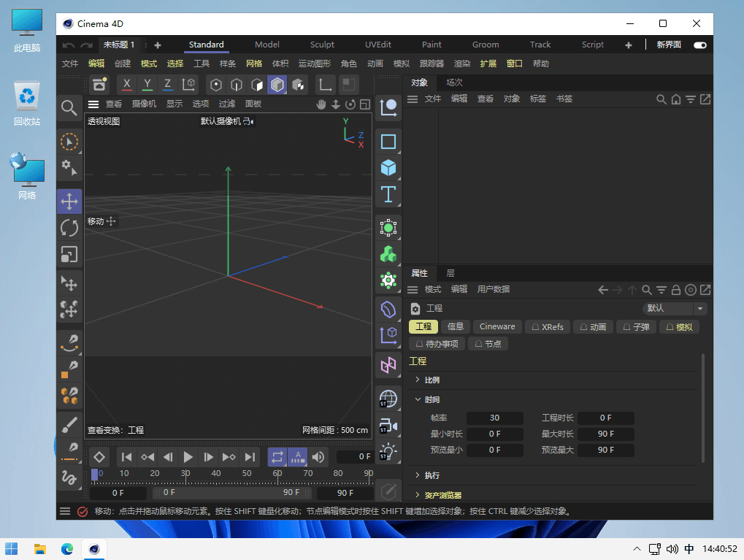744x560 pixels.
Task: Toggle loop playback button
Action: coord(277,457)
